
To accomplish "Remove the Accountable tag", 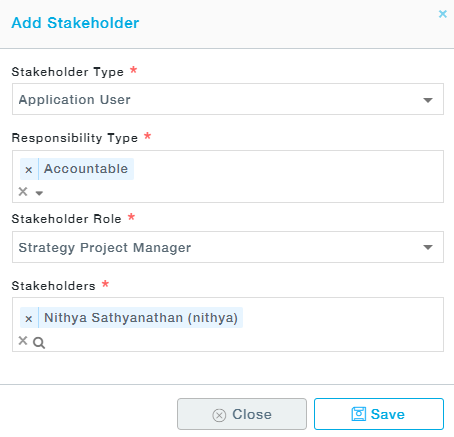I will click(29, 169).
